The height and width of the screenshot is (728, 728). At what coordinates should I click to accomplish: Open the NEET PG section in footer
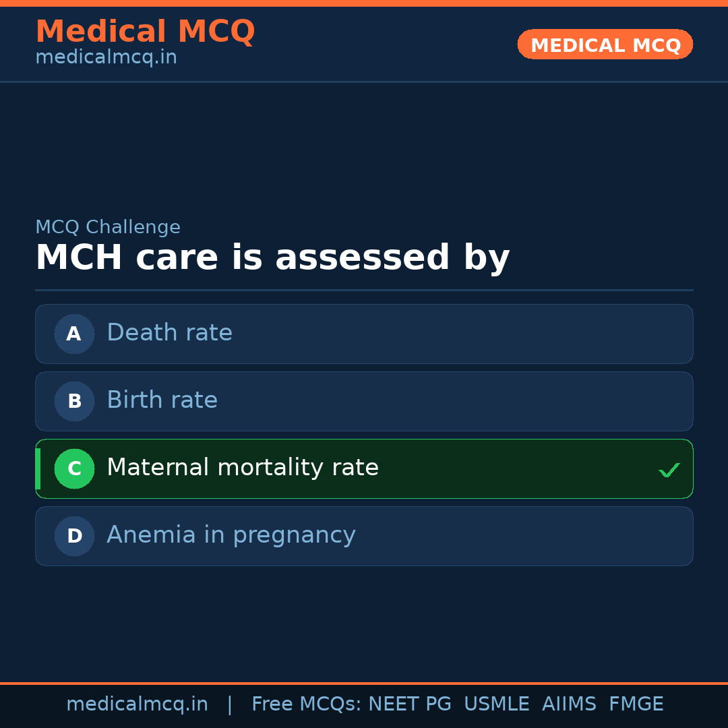(x=409, y=704)
